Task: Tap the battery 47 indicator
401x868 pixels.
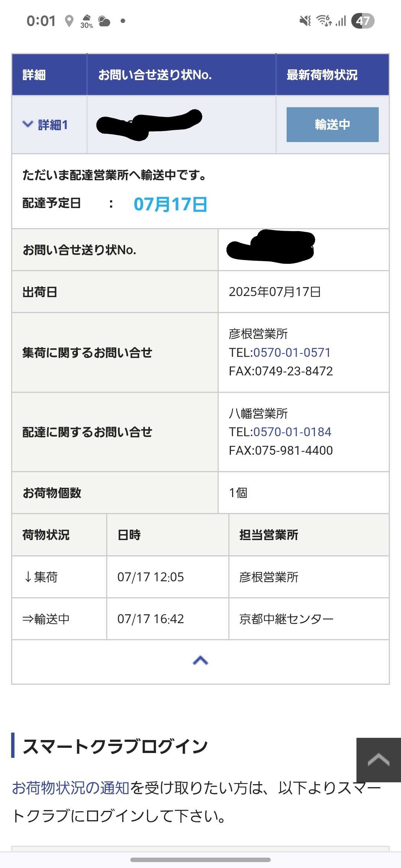Action: (x=363, y=21)
